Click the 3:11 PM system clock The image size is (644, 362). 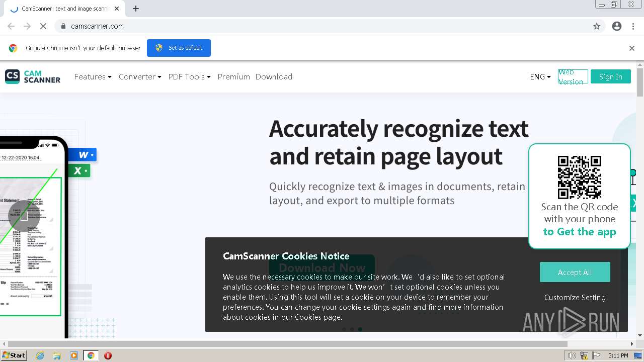pos(618,355)
